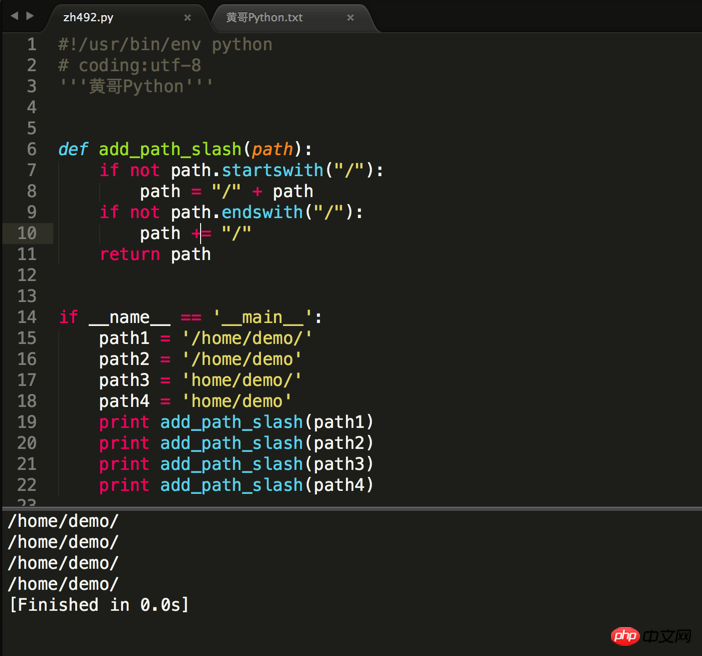Image resolution: width=702 pixels, height=656 pixels.
Task: Click the left tab navigation arrow
Action: coord(13,17)
